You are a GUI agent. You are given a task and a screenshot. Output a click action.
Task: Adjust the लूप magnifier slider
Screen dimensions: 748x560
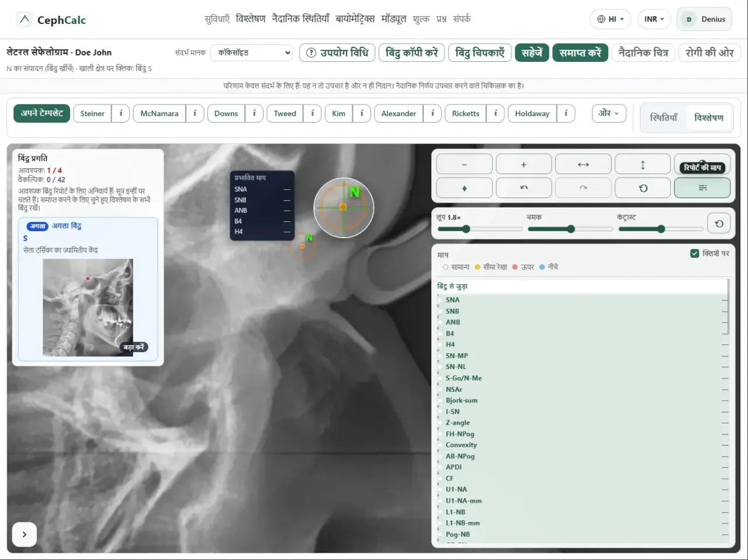480,229
